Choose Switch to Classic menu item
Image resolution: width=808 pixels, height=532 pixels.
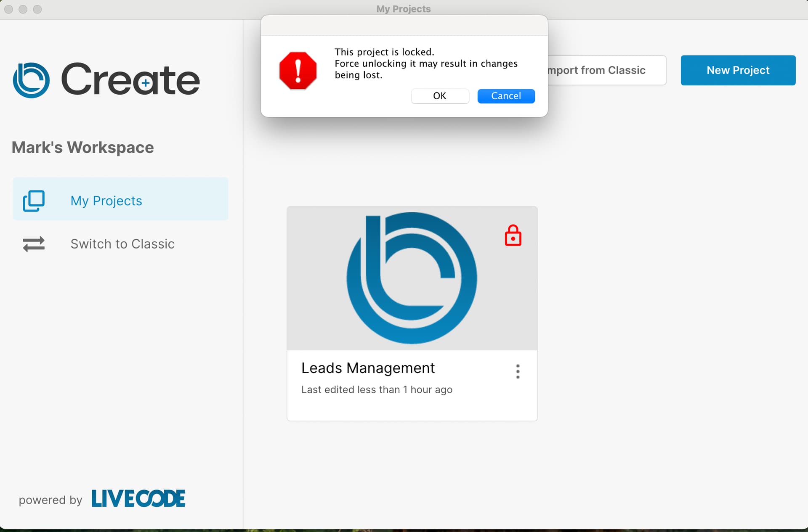pyautogui.click(x=122, y=244)
